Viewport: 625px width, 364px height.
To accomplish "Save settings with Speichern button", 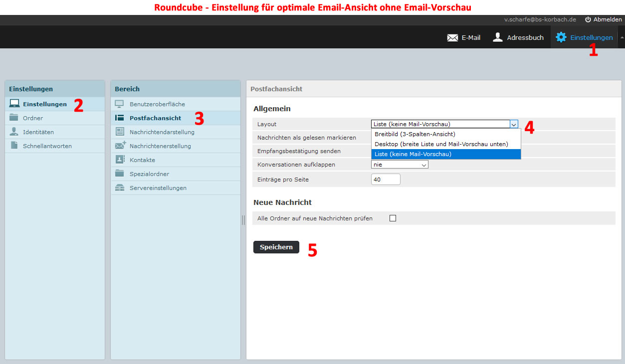I will click(x=276, y=247).
